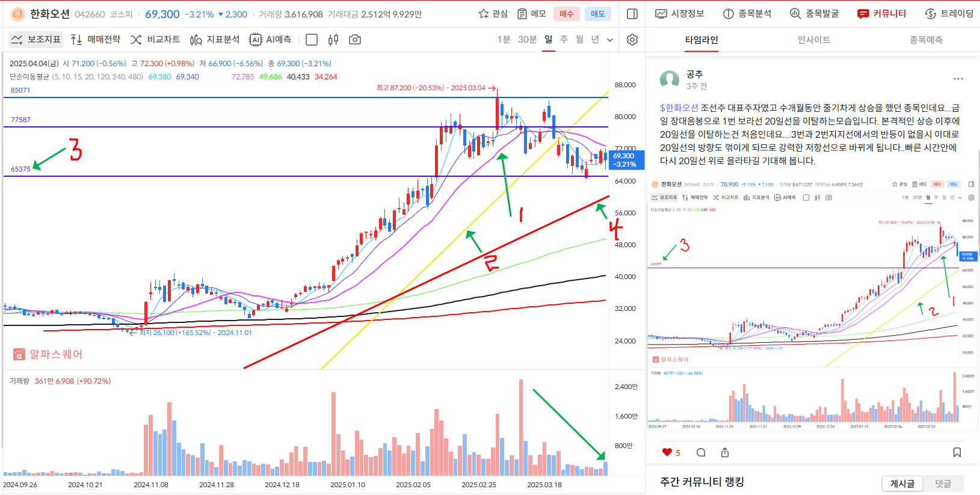Select 년 yearly chart interval
Screen dimensions: 980x495
tap(595, 40)
